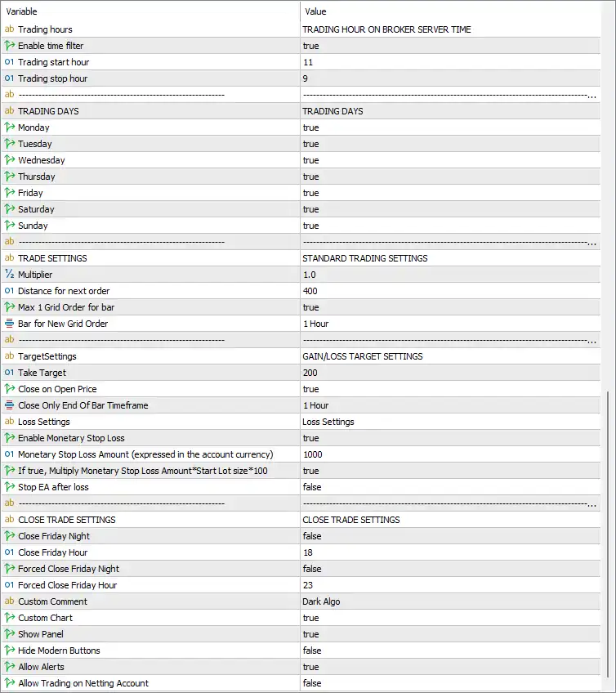Click the enum icon beside Close Only End Of Bar Timeframe

9,405
